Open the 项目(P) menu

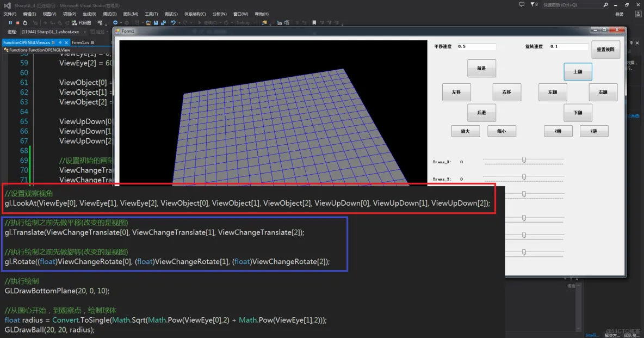coord(70,14)
